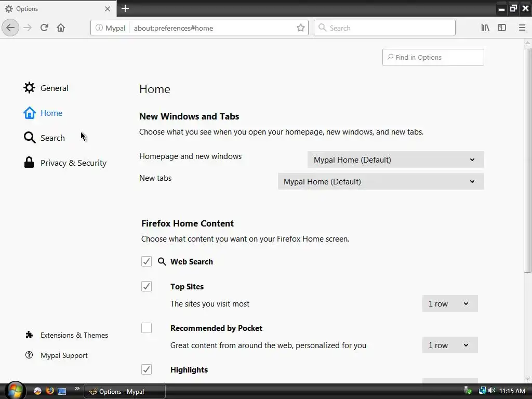Open Homepage and new windows dropdown
This screenshot has height=399, width=532.
tap(395, 160)
